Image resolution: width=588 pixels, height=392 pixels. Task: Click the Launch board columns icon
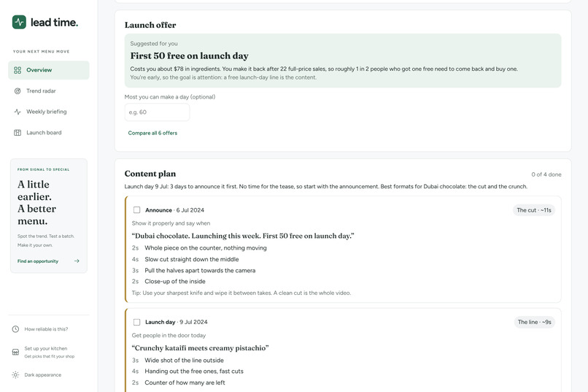click(18, 132)
